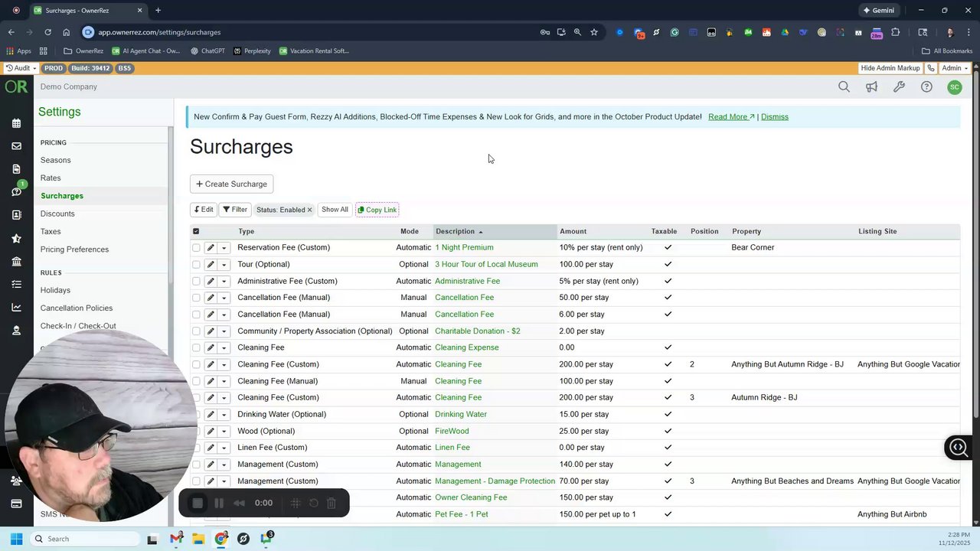This screenshot has width=980, height=551.
Task: Open the bank building icon in sidebar
Action: (16, 262)
